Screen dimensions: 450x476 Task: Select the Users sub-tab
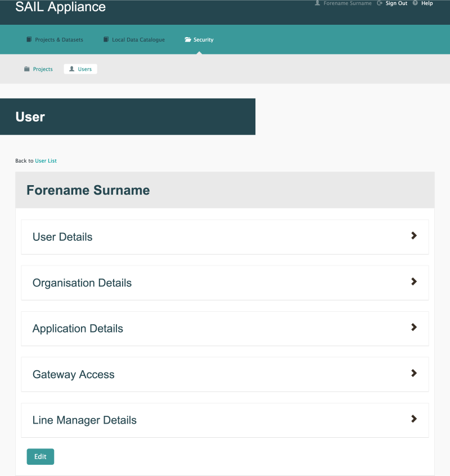click(80, 69)
